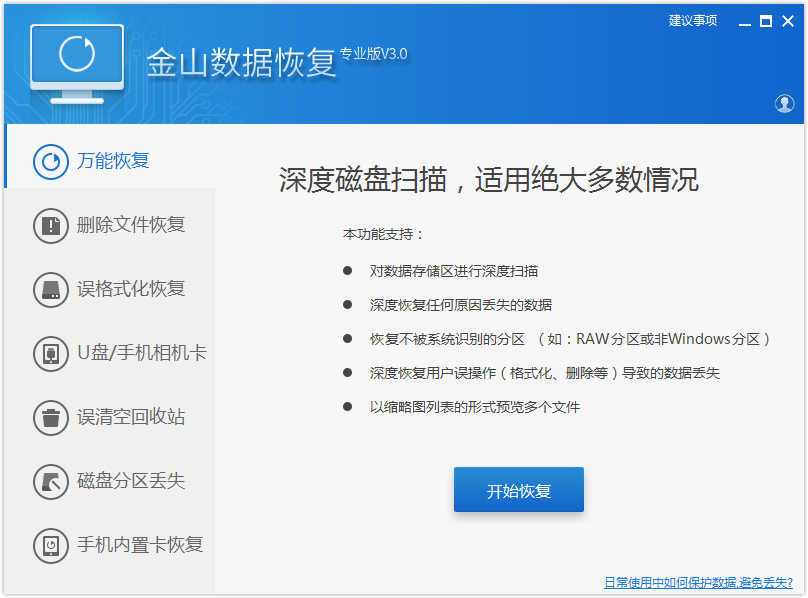The image size is (808, 598).
Task: Open the user account avatar icon
Action: pyautogui.click(x=786, y=103)
